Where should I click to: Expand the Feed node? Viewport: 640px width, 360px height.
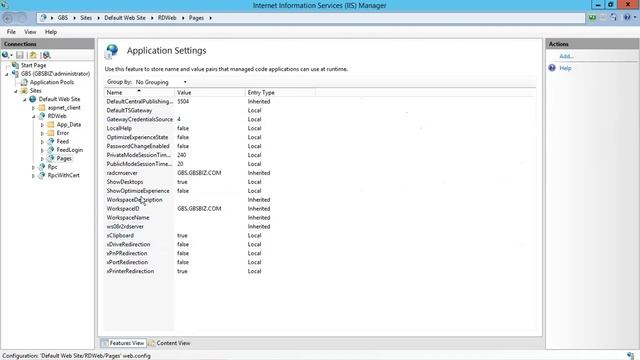(x=42, y=142)
